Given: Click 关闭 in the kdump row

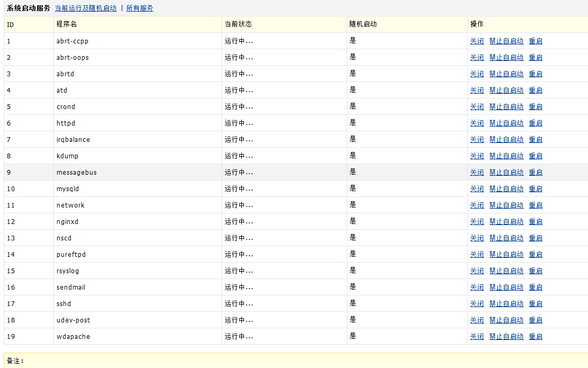Looking at the screenshot, I should pos(477,156).
